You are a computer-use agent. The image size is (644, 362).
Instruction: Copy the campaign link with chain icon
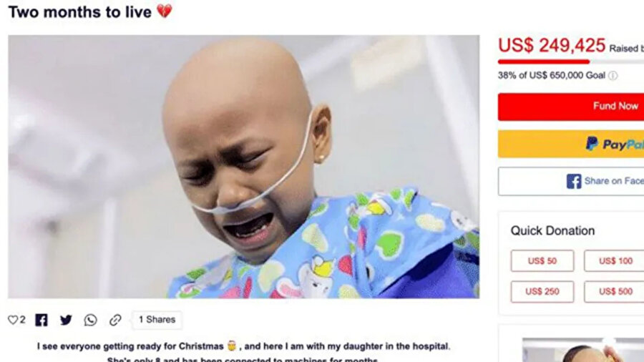(115, 320)
